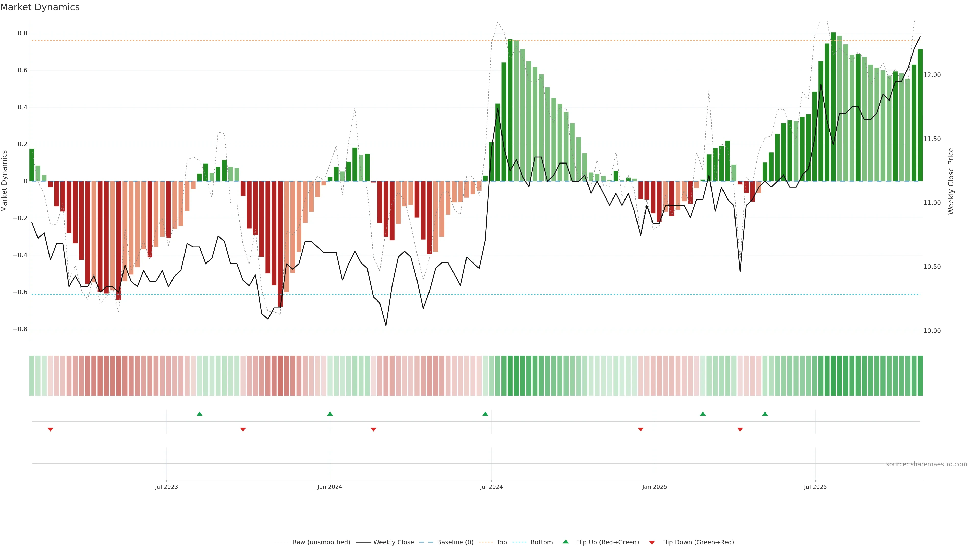Click the earliest red Flip Down triangle marker
Image resolution: width=980 pixels, height=551 pixels.
(x=50, y=429)
